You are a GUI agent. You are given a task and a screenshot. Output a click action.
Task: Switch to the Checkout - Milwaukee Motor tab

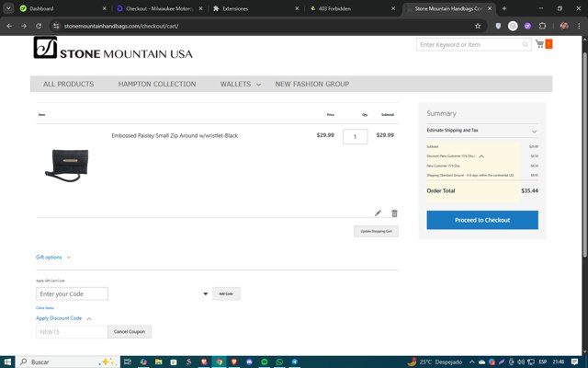click(159, 8)
